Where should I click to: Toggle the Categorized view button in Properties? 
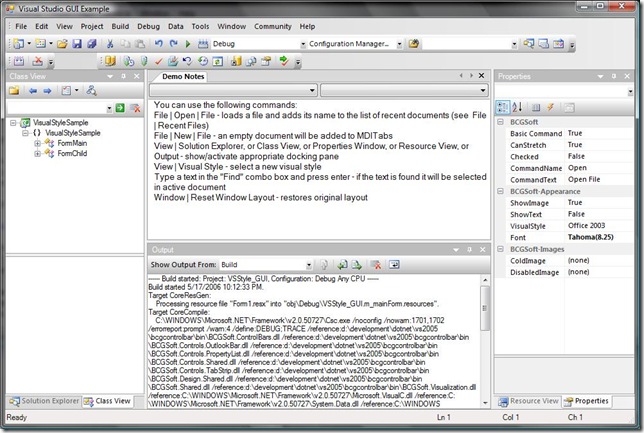click(505, 107)
